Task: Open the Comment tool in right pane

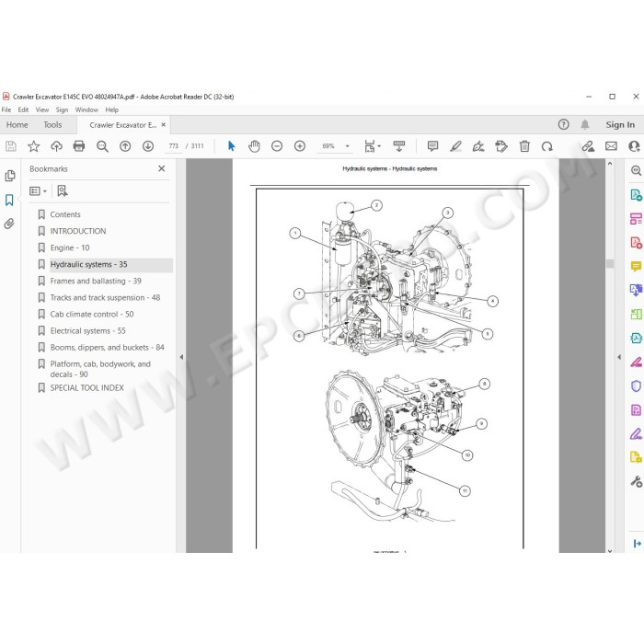Action: 636,267
